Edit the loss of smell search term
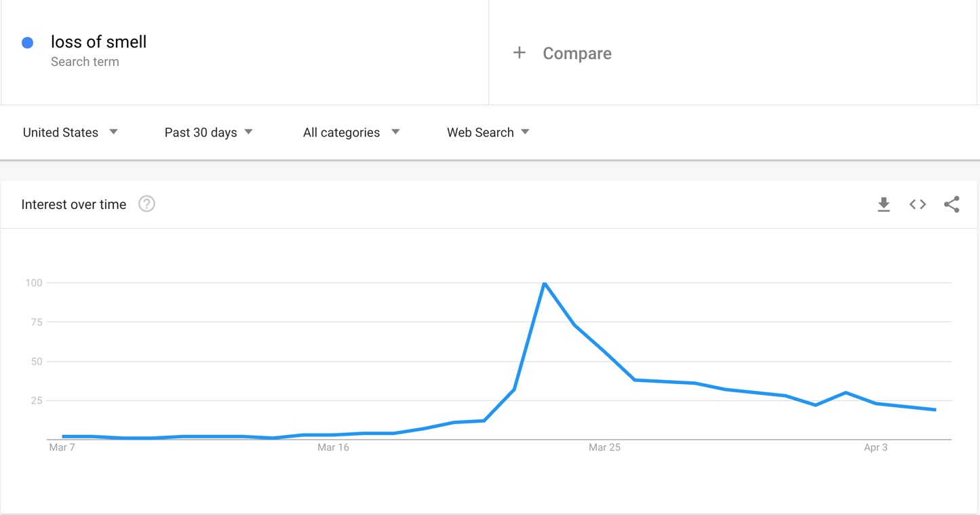Screen dimensions: 980x515 coord(98,42)
